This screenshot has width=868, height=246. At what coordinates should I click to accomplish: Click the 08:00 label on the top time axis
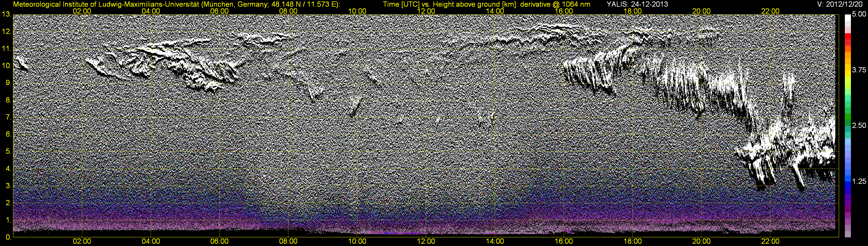[288, 11]
